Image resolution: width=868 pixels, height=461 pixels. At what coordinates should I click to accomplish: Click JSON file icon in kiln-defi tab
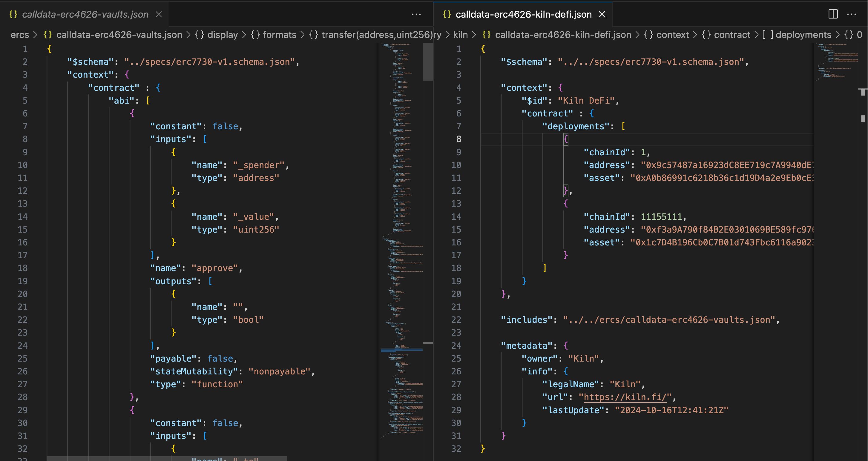pyautogui.click(x=447, y=14)
